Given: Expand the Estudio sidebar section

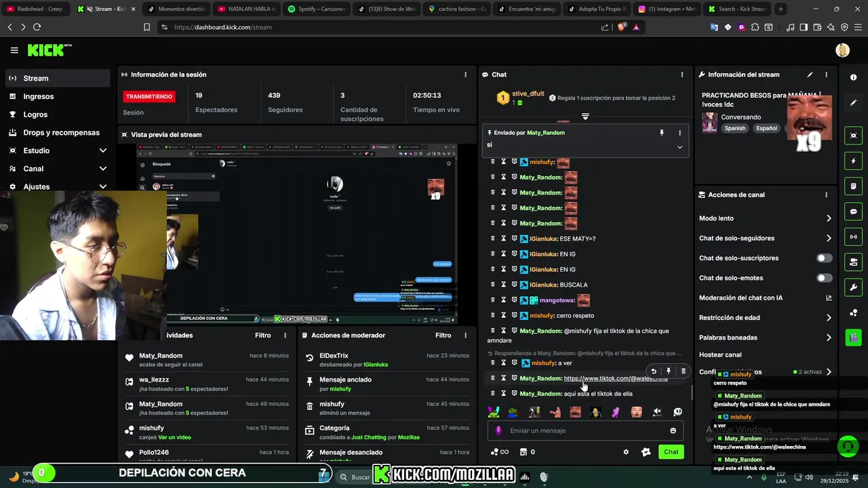Looking at the screenshot, I should click(103, 150).
